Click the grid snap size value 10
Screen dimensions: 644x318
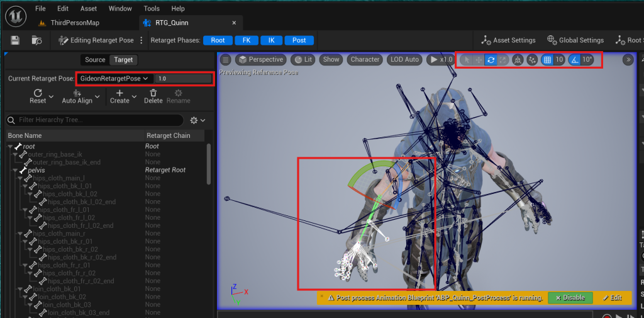pyautogui.click(x=559, y=60)
